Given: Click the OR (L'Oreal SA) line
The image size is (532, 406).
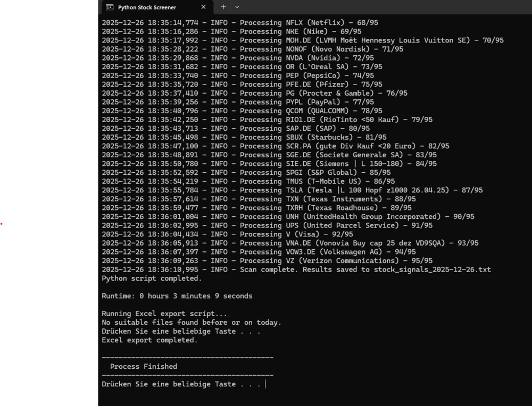Looking at the screenshot, I should 242,67.
